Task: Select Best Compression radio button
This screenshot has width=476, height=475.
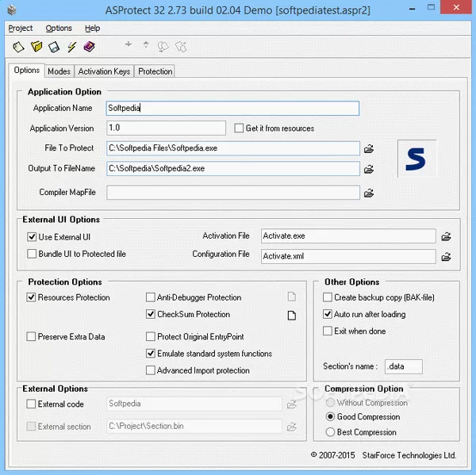Action: 330,432
